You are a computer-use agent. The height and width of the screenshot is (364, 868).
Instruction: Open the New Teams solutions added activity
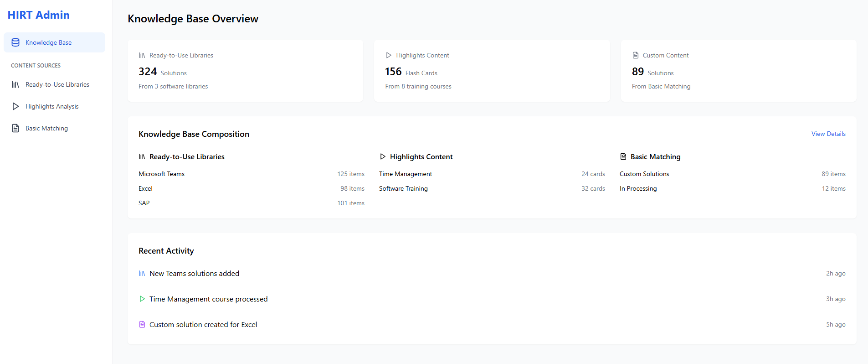click(x=194, y=273)
